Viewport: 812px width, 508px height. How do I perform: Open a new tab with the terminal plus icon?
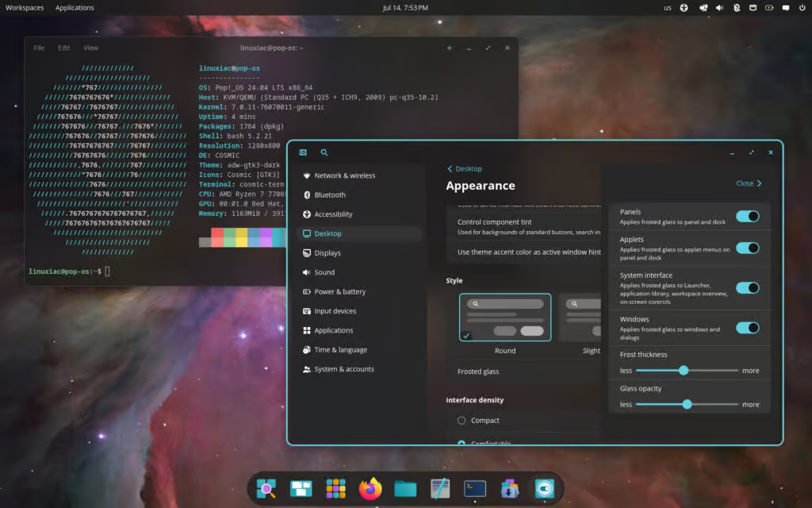tap(450, 48)
